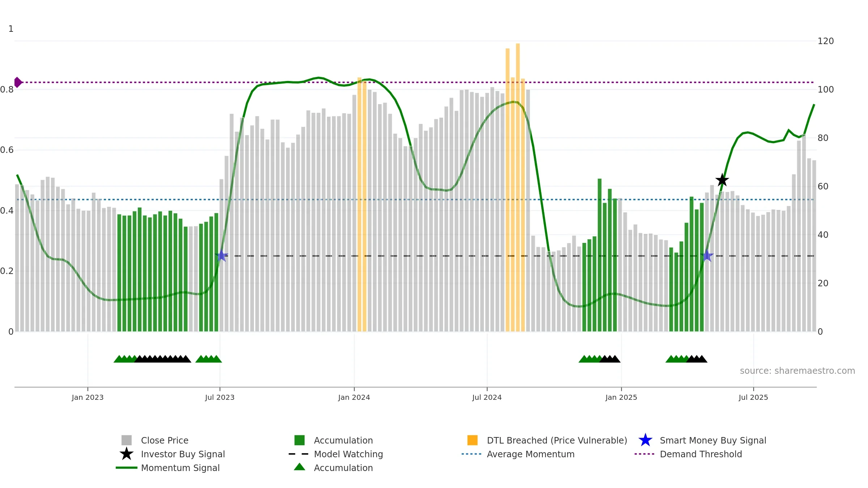Click the purple diamond Demand Threshold marker
Image resolution: width=868 pixels, height=488 pixels.
tap(18, 82)
